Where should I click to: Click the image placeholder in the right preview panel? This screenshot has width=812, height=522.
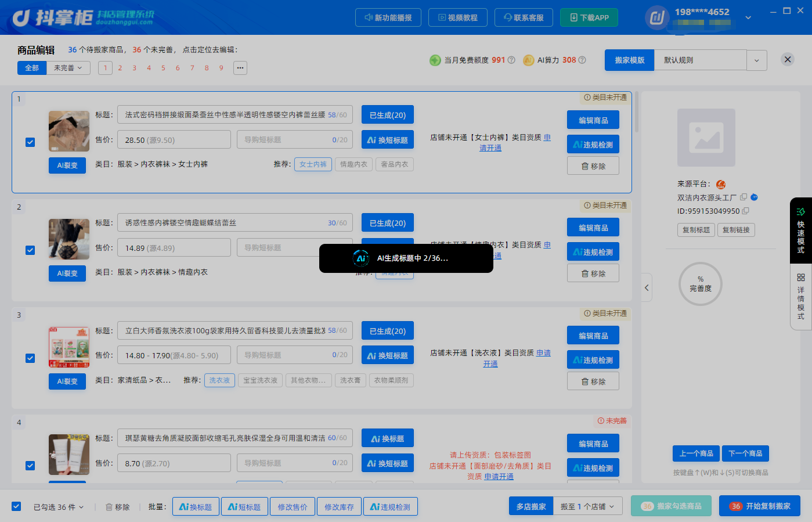point(706,137)
